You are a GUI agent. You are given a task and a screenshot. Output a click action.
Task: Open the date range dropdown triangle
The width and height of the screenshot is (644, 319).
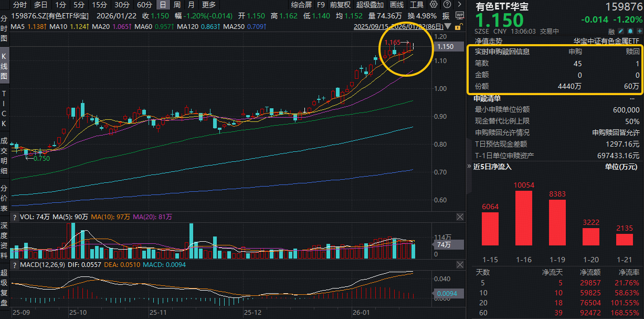448,26
